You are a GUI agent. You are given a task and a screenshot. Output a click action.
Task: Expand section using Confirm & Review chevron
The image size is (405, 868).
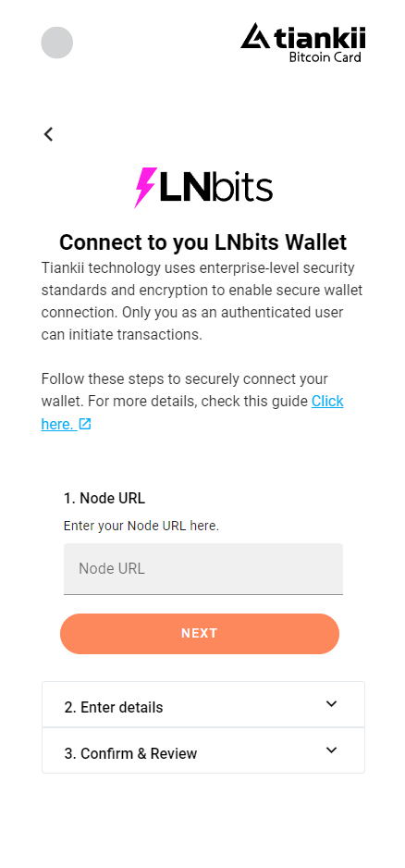pyautogui.click(x=331, y=750)
